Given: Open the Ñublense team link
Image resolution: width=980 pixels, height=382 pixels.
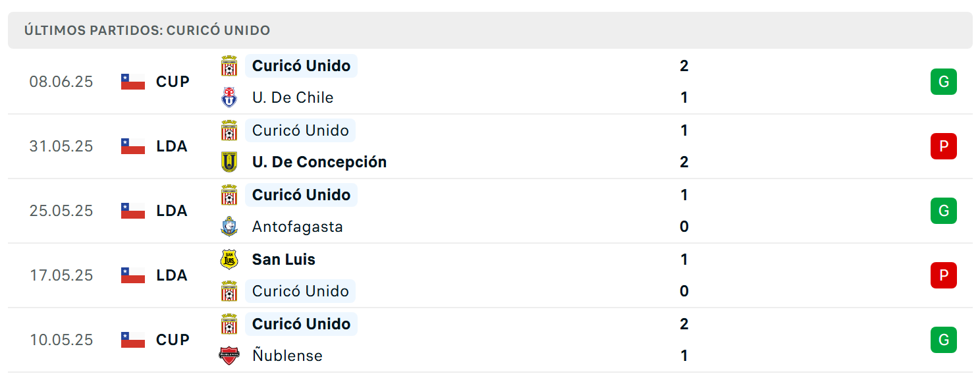Looking at the screenshot, I should 288,356.
